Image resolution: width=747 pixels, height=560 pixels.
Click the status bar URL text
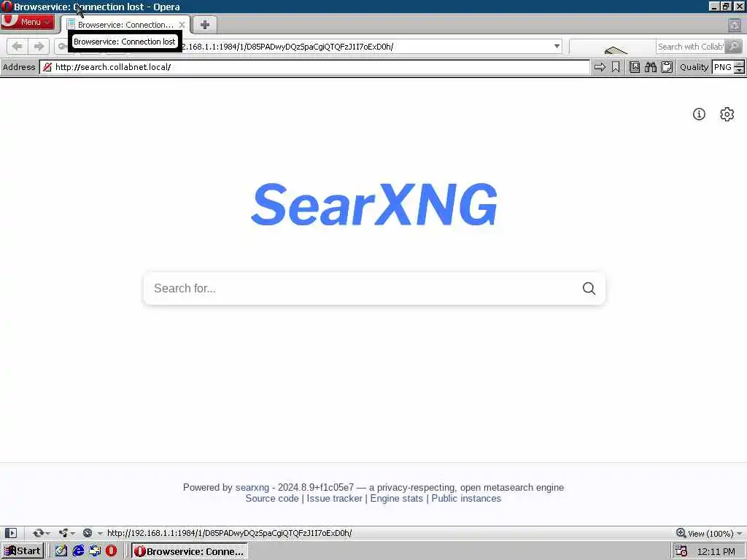(229, 533)
